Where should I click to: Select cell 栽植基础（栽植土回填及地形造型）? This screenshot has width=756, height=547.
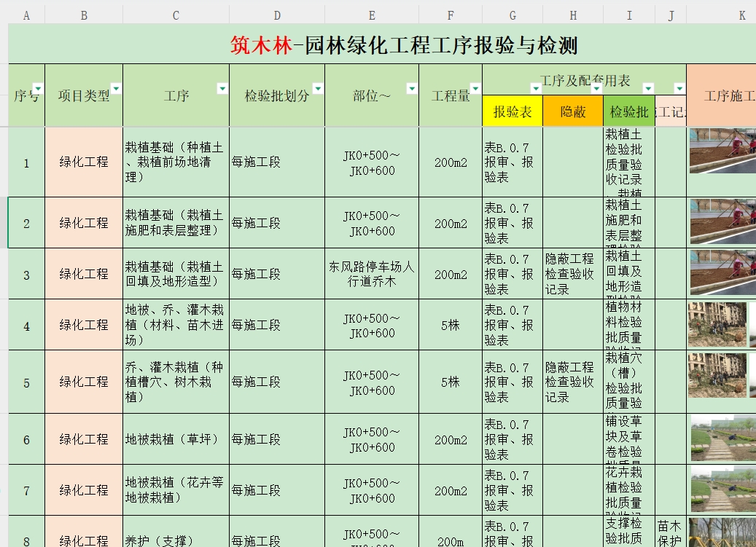[x=176, y=274]
